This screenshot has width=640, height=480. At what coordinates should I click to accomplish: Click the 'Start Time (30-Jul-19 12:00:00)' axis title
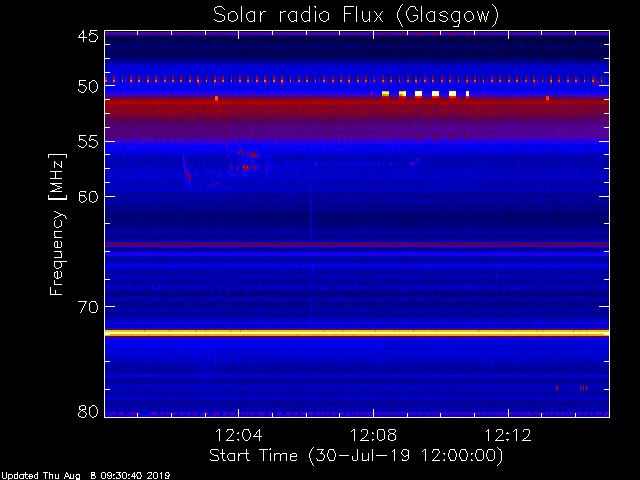tap(356, 456)
